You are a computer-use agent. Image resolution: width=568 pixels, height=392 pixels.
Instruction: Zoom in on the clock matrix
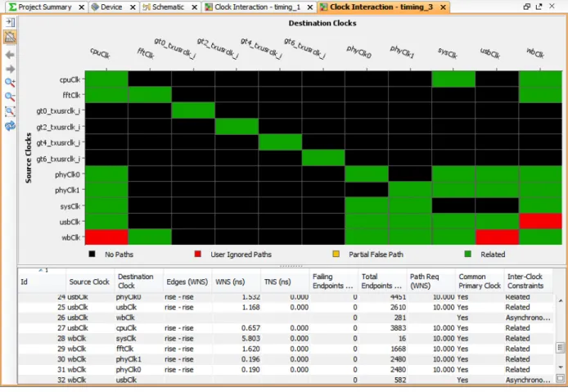tap(10, 83)
